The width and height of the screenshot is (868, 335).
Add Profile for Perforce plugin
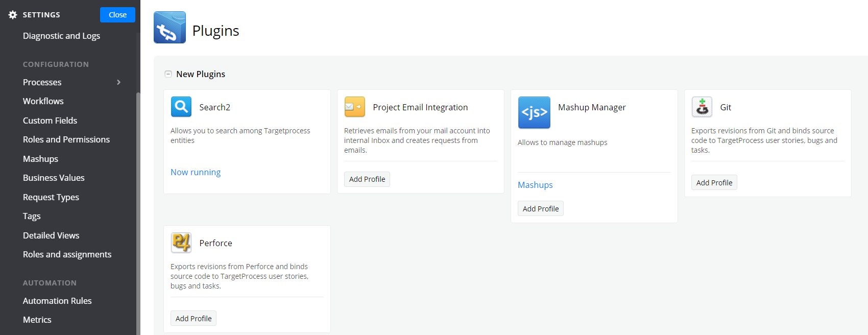click(194, 318)
